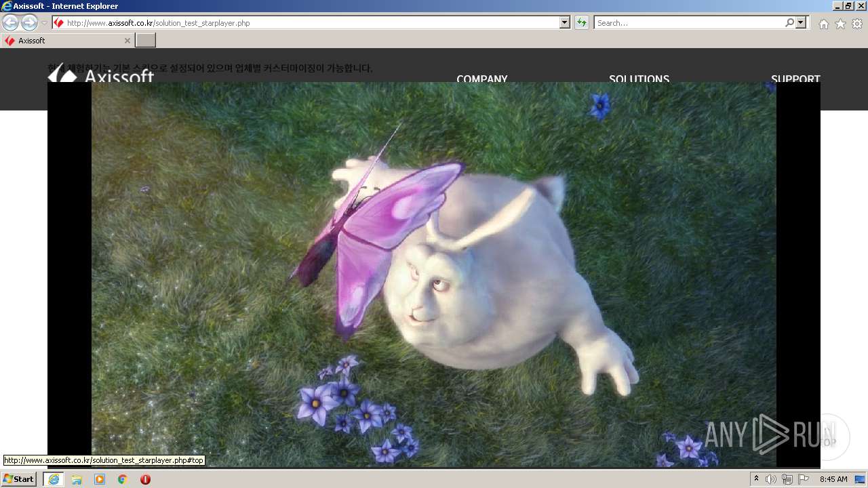Click the 8:45 AM system clock
This screenshot has width=868, height=488.
click(x=833, y=479)
